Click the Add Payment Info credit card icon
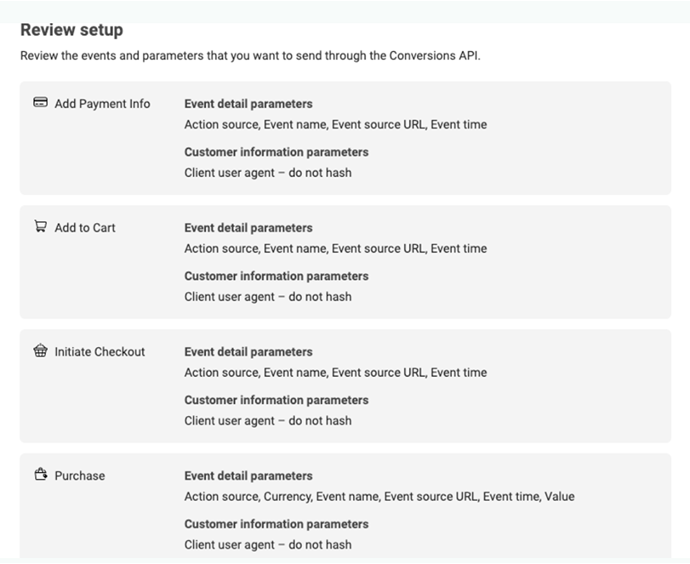Screen dimensions: 690x564 40,103
